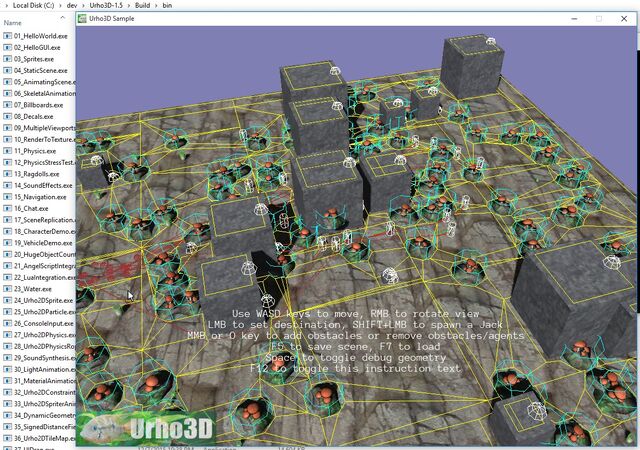640x450 pixels.
Task: Select the 13_Ragdolls.exe file icon
Action: click(x=7, y=174)
